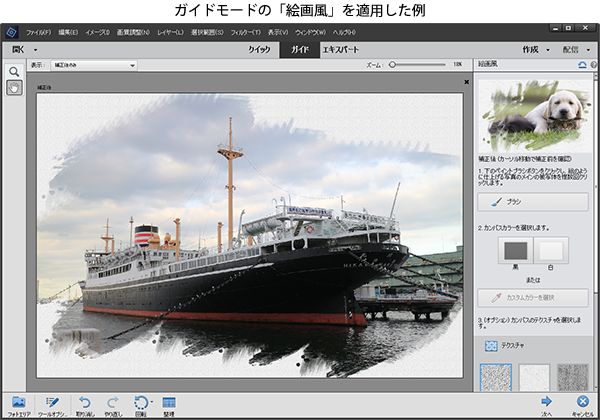600x420 pixels.
Task: Select the first canvas texture thumbnail
Action: tap(496, 377)
